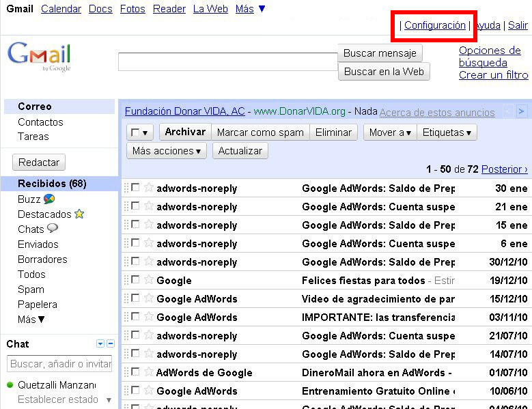Go to Posterior page of messages
The height and width of the screenshot is (409, 532).
point(505,169)
